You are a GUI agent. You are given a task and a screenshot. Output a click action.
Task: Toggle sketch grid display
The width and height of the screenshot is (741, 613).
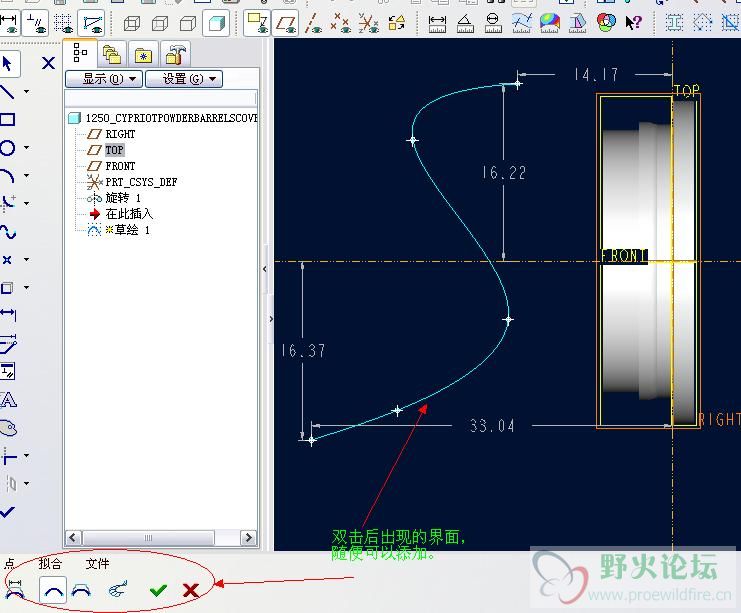[63, 23]
